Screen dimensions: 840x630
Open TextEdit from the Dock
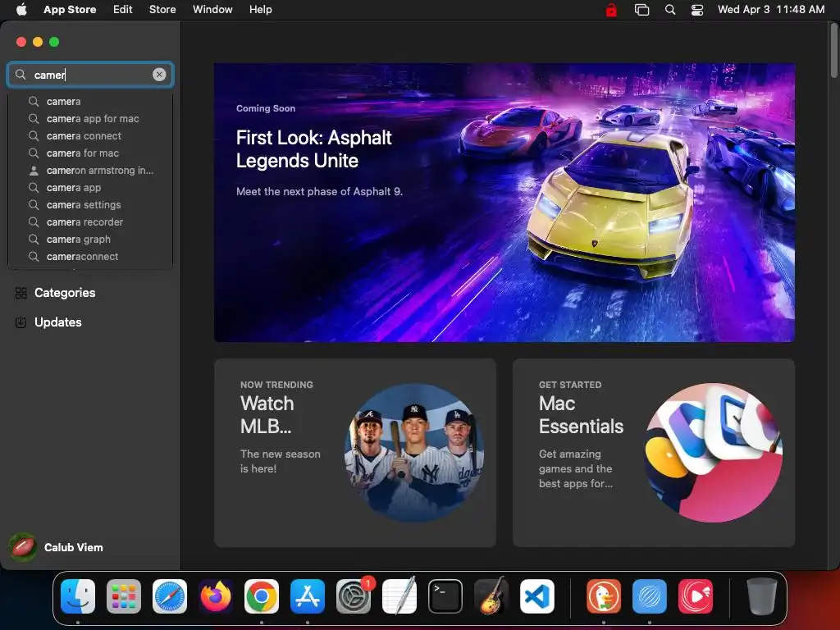399,596
